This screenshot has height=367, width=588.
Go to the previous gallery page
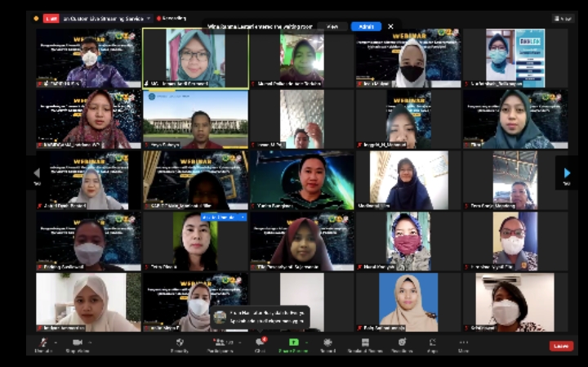pyautogui.click(x=37, y=175)
